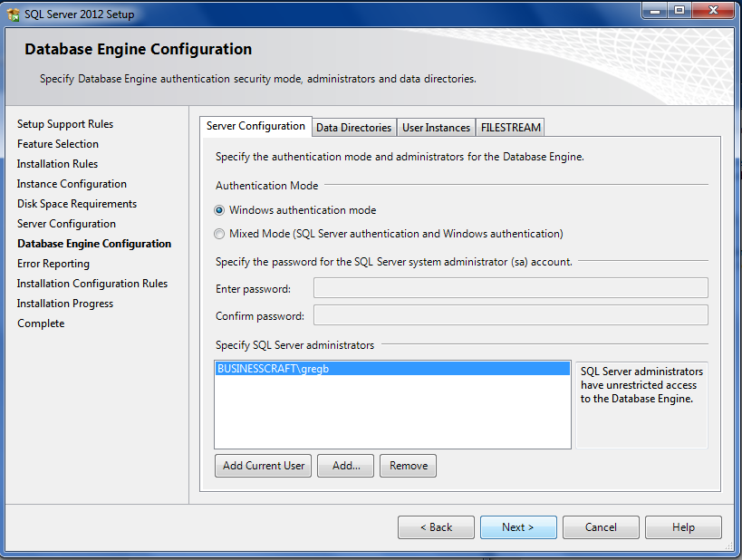The width and height of the screenshot is (742, 560).
Task: Click the Specify SQL Server administrators label
Action: tap(294, 345)
